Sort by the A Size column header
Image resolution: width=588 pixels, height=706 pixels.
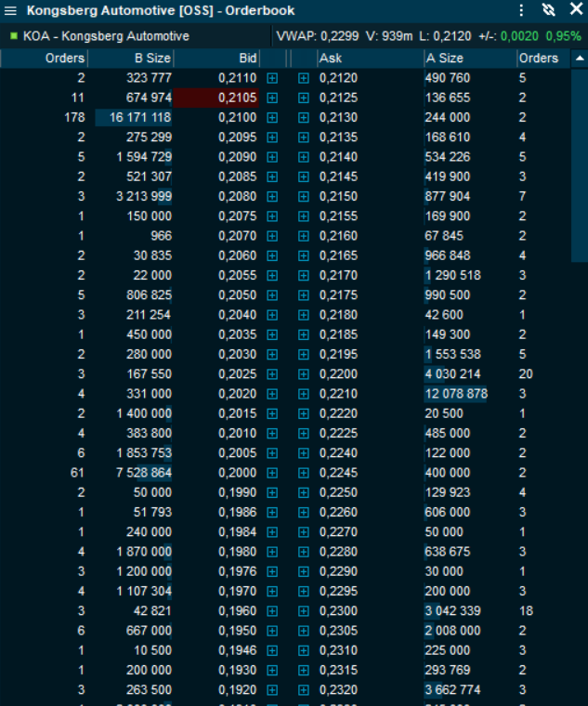coord(470,59)
